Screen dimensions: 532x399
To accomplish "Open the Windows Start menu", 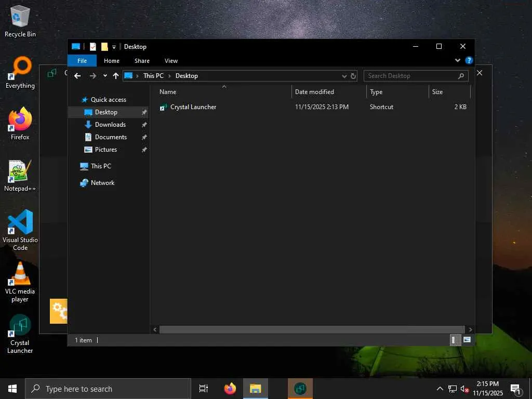I will [12, 389].
